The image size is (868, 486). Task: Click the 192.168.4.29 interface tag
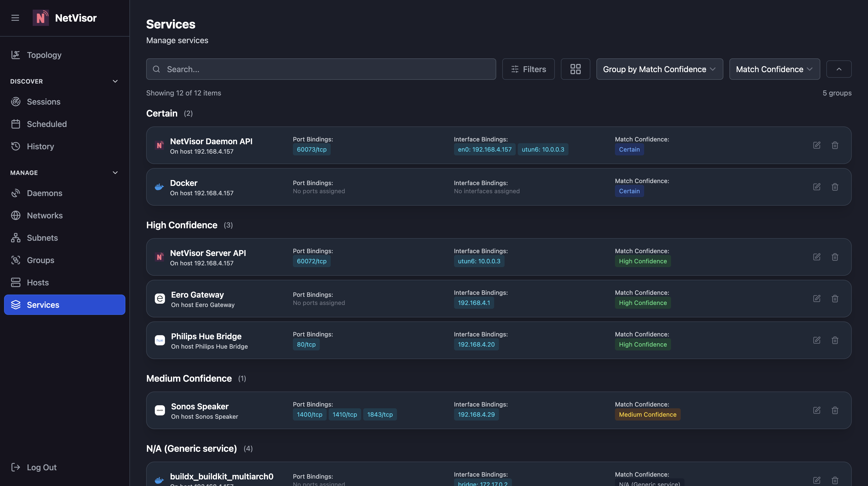[476, 415]
